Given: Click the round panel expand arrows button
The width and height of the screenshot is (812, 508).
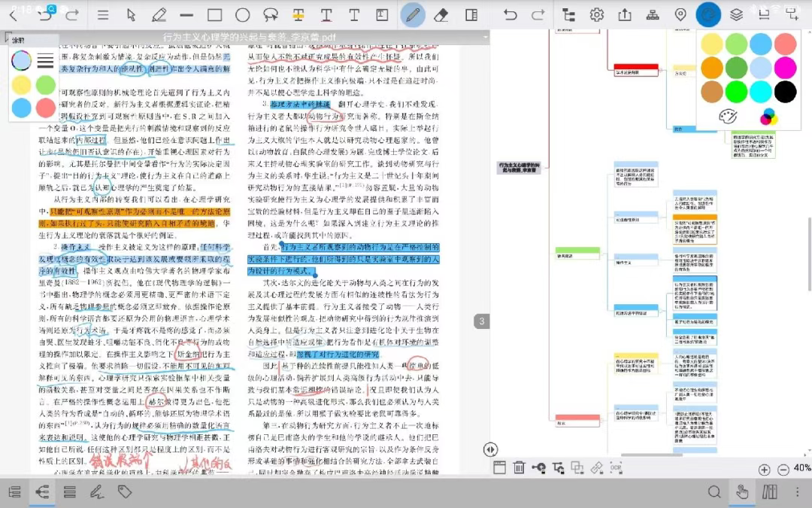Looking at the screenshot, I should coord(490,449).
